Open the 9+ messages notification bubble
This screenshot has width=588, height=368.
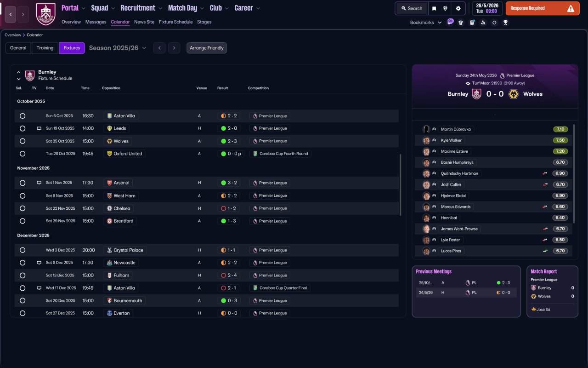point(450,22)
